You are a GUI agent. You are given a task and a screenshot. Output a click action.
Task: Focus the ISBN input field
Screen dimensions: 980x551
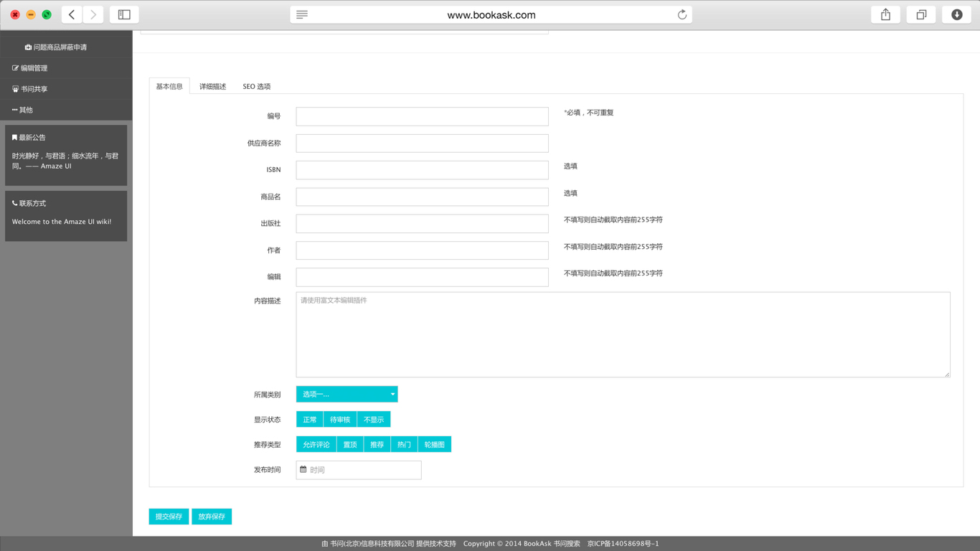click(422, 170)
